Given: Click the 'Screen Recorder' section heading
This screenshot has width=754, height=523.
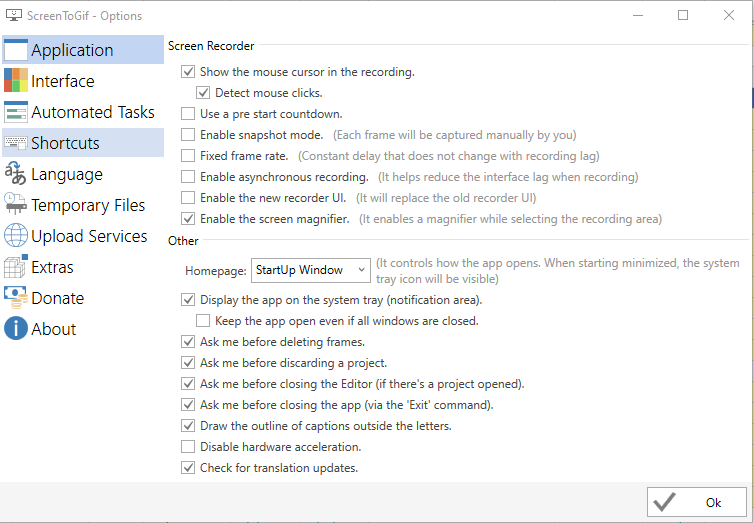Looking at the screenshot, I should click(211, 46).
